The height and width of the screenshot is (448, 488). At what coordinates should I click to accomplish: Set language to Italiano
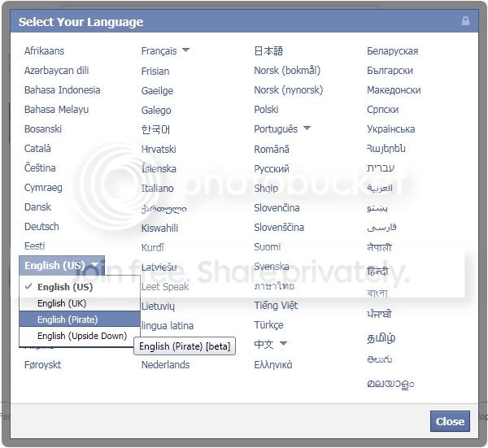158,188
